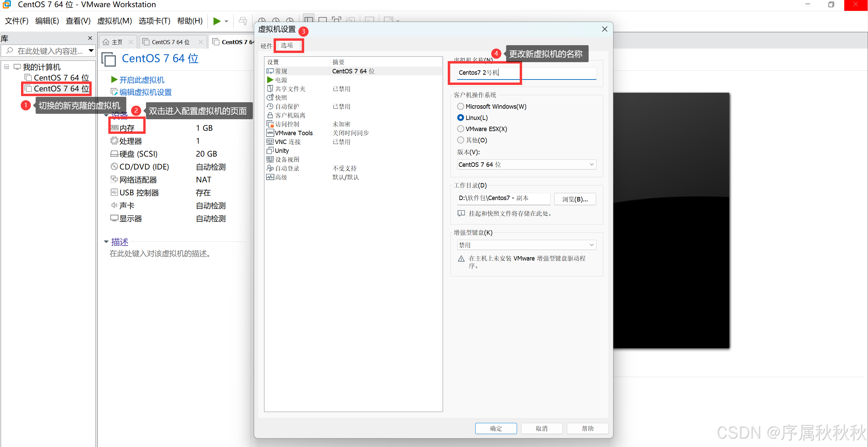This screenshot has height=447, width=868.
Task: Select the 其他(O) guest OS radio button
Action: (461, 140)
